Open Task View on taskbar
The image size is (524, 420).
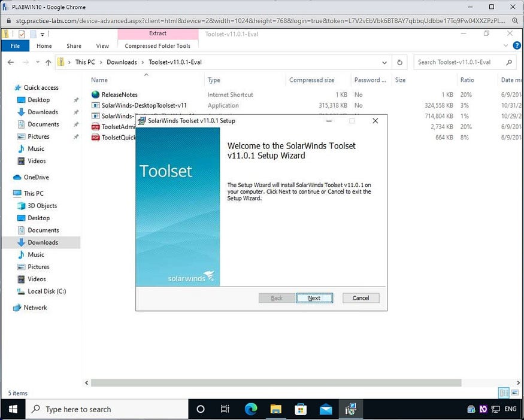pos(225,409)
